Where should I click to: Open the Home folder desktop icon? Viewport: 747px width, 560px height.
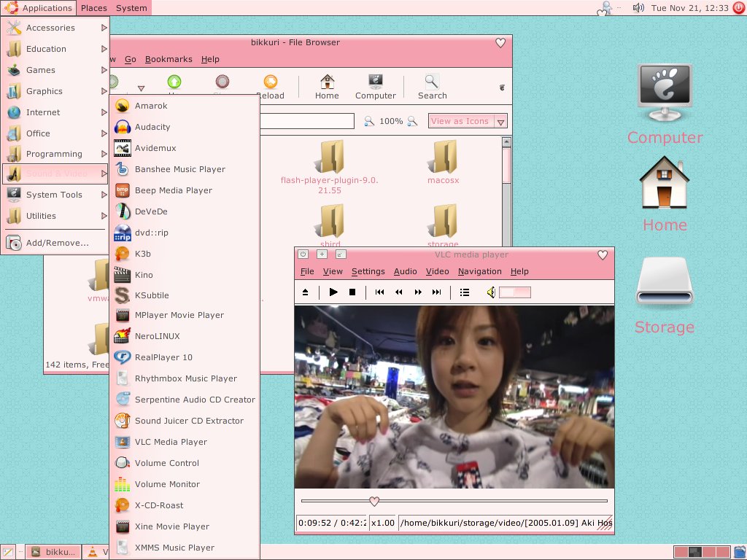click(x=665, y=194)
